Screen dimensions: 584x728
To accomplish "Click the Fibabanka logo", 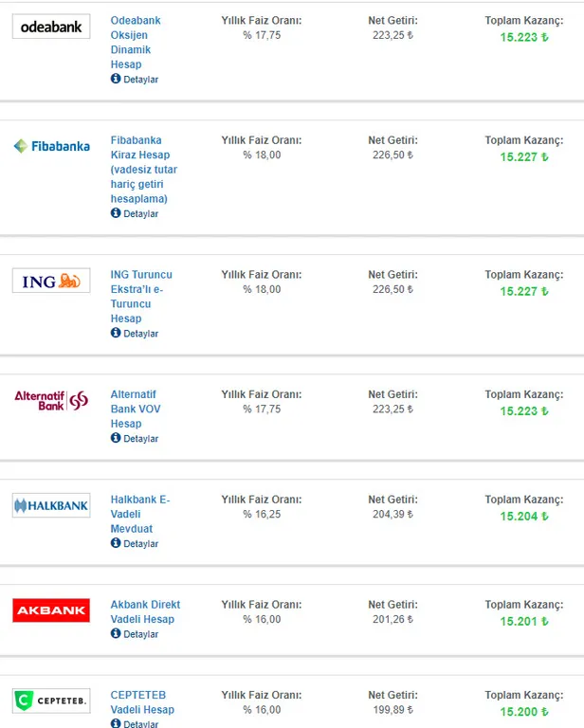I will tap(51, 146).
